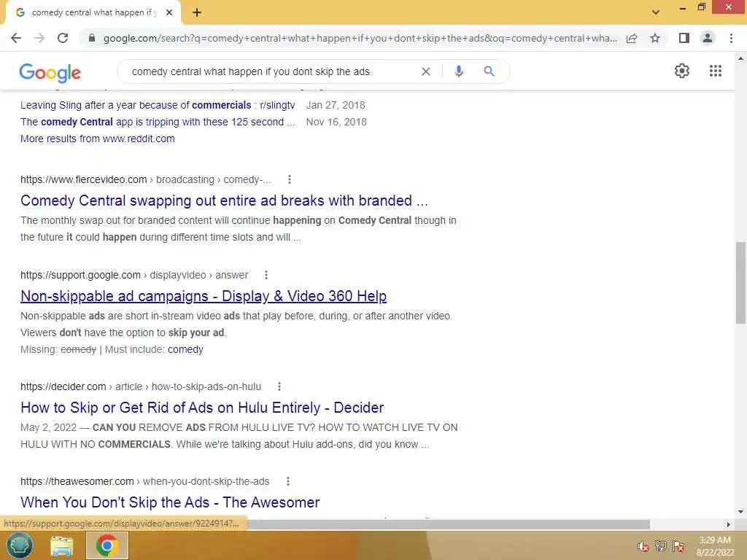Click the Jan 27, 2018 date text
Image resolution: width=747 pixels, height=560 pixels.
336,105
